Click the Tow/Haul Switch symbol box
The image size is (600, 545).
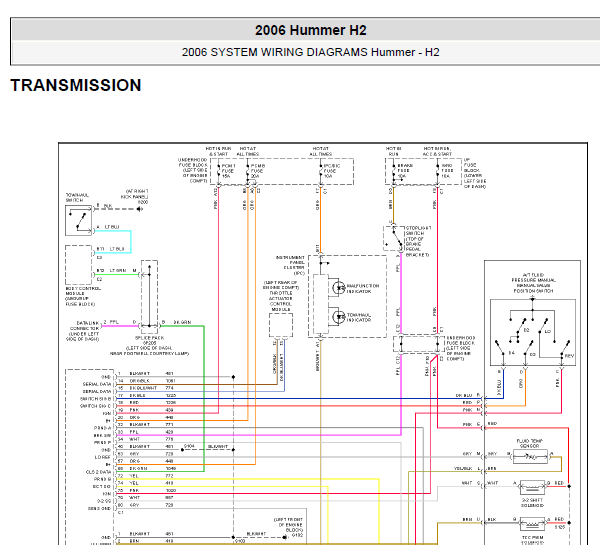pyautogui.click(x=78, y=220)
